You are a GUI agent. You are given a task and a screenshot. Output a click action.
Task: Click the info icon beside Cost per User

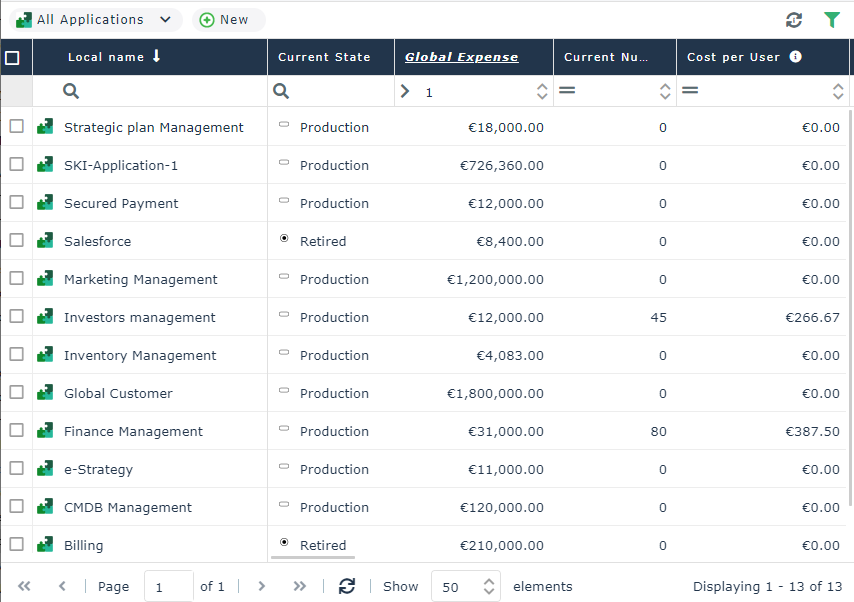796,57
